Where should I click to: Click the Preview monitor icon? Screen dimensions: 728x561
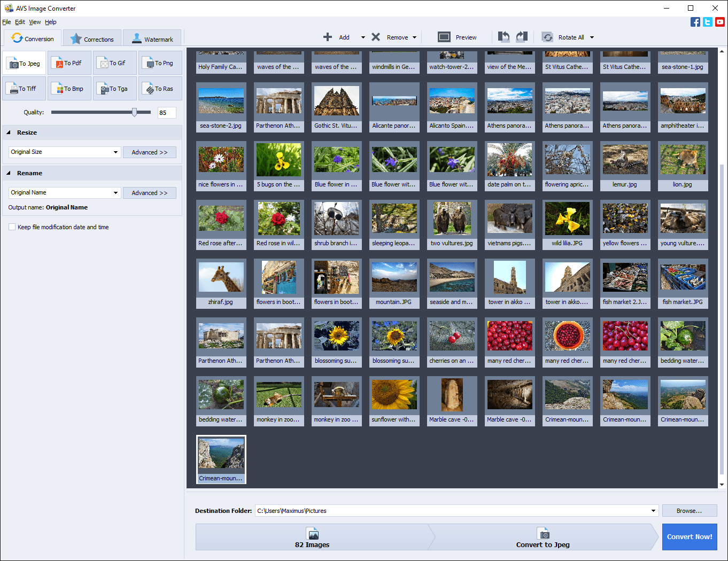click(x=444, y=37)
